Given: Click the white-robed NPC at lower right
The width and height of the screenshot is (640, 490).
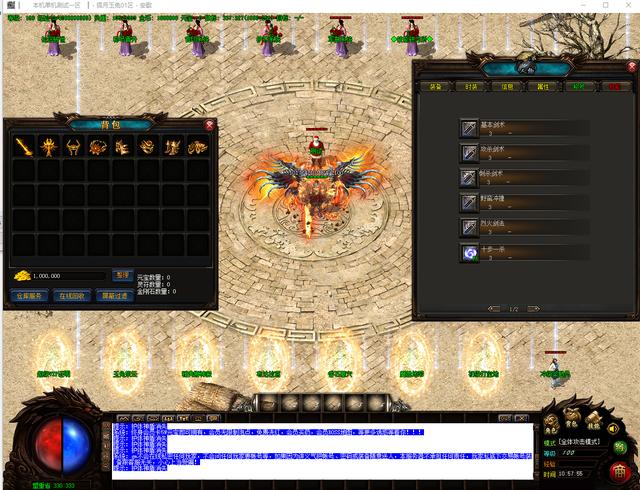Looking at the screenshot, I should tap(556, 372).
